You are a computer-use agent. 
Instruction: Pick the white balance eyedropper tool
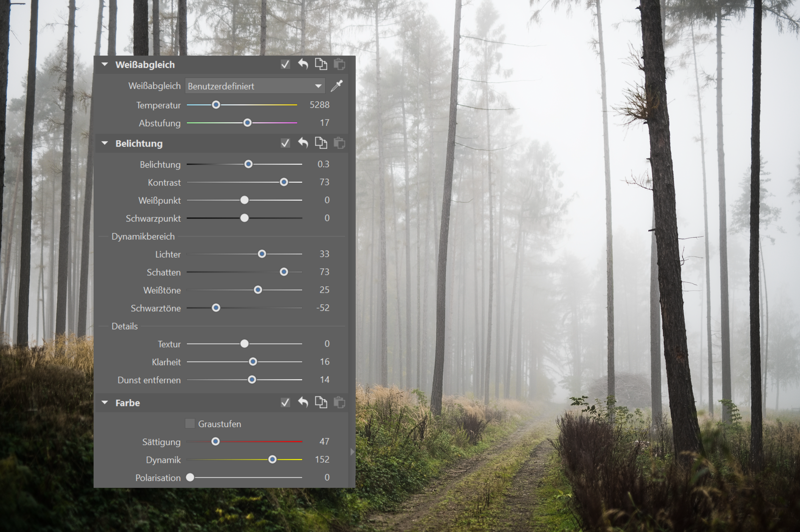[x=337, y=86]
